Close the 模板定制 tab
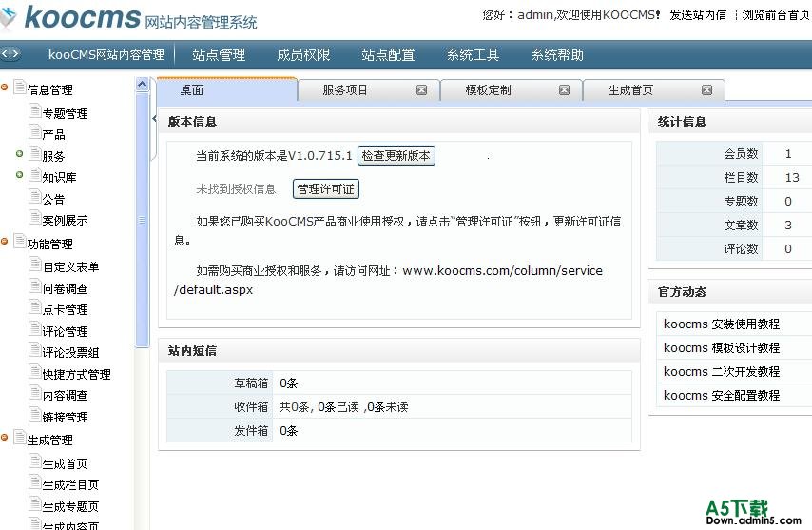The height and width of the screenshot is (530, 812). [564, 90]
